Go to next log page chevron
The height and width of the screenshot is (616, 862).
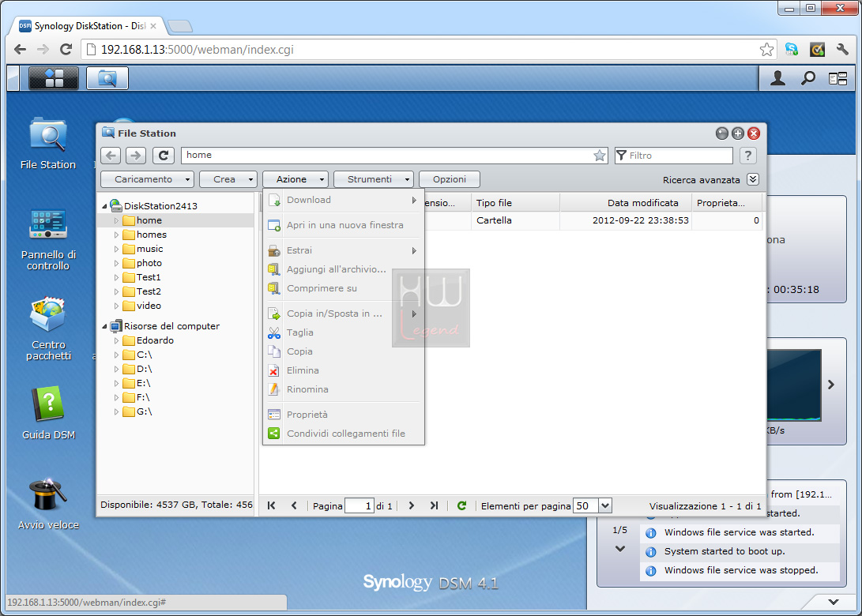point(620,549)
